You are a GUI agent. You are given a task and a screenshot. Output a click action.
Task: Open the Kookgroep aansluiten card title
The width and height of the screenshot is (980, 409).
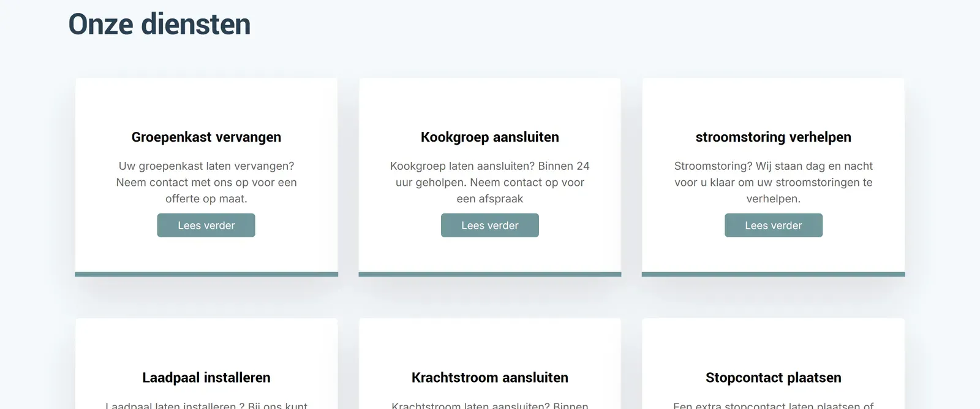490,137
